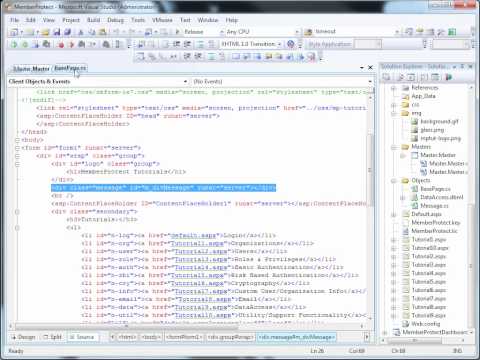The height and width of the screenshot is (360, 480).
Task: Click the find box containing timeout
Action: click(x=357, y=32)
